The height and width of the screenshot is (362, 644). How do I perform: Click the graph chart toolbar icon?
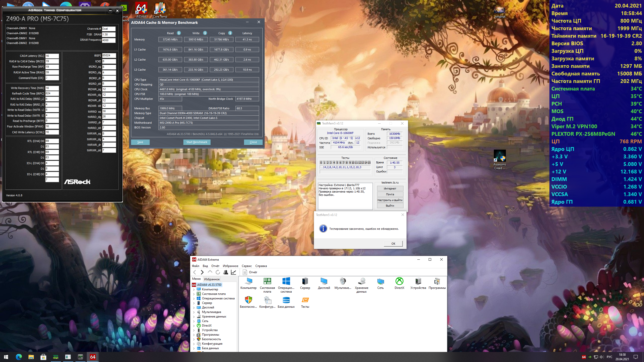(x=234, y=272)
